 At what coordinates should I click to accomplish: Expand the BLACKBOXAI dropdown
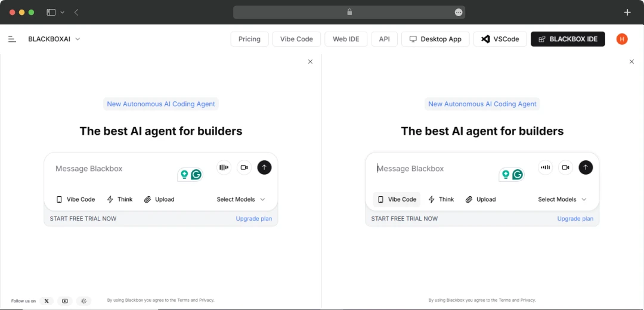(54, 39)
